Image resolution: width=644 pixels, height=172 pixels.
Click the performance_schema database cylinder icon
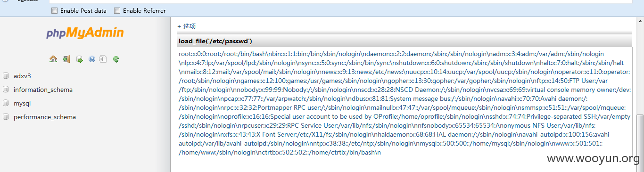click(6, 117)
